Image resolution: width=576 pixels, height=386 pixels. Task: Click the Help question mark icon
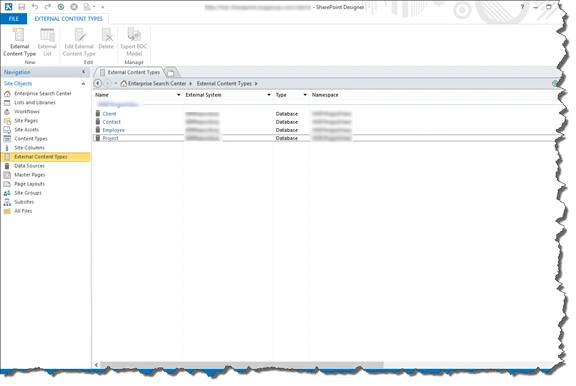[522, 7]
